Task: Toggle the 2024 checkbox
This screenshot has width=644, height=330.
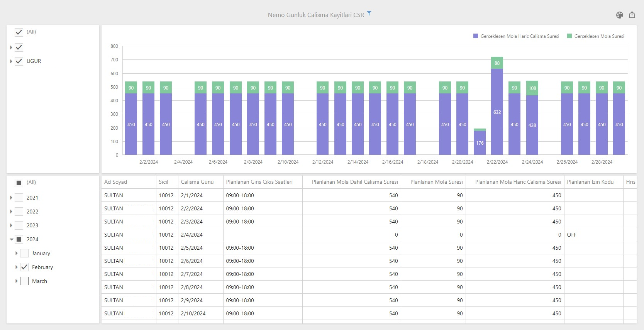Action: 19,239
